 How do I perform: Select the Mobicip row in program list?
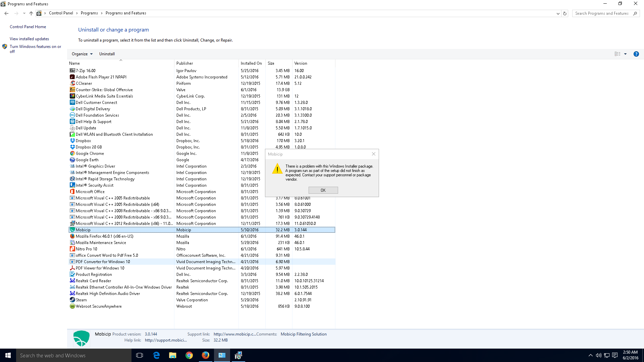(x=202, y=230)
